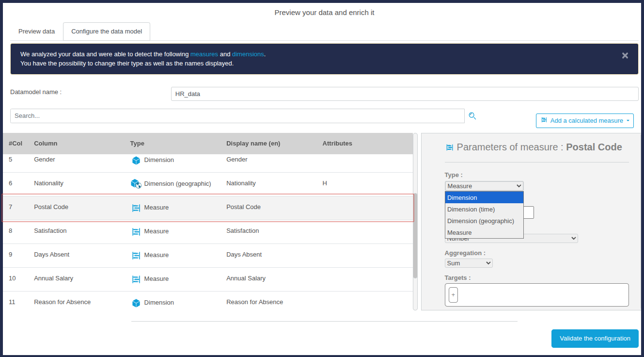Click the Gender row dimension cube icon
The image size is (644, 357).
[136, 160]
